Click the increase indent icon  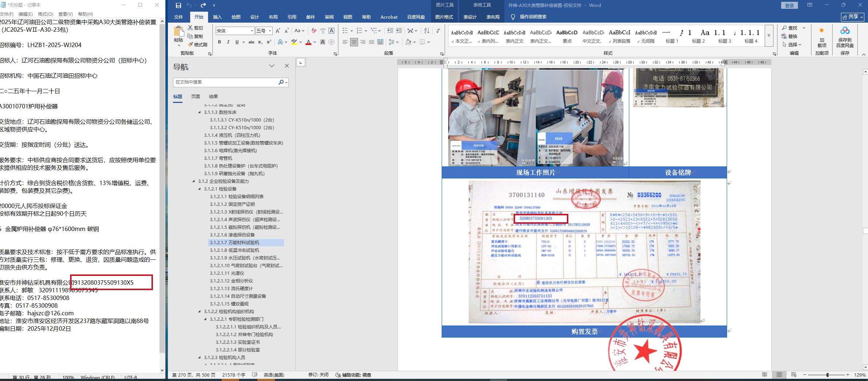pos(399,31)
